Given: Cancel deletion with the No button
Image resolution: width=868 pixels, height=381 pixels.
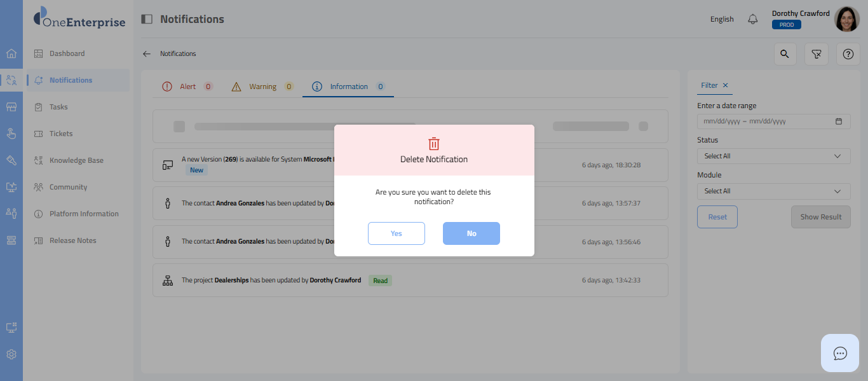Looking at the screenshot, I should click(x=471, y=233).
